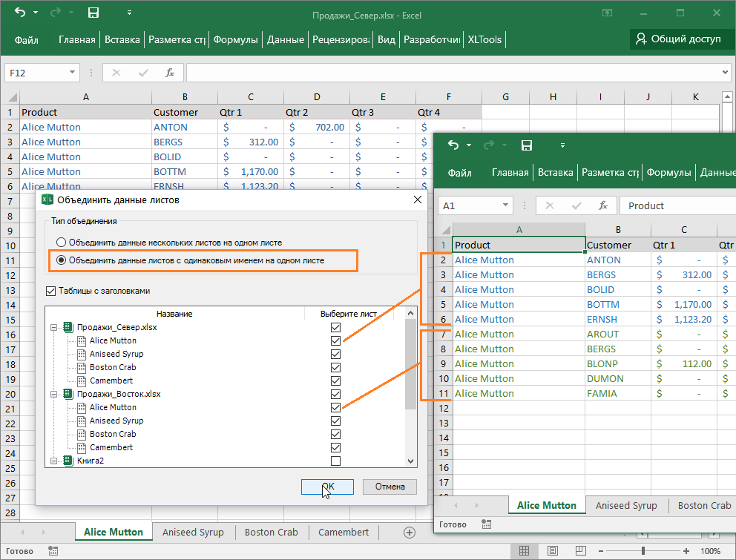The image size is (736, 560).
Task: Open Page Break Preview view icon
Action: tap(579, 550)
